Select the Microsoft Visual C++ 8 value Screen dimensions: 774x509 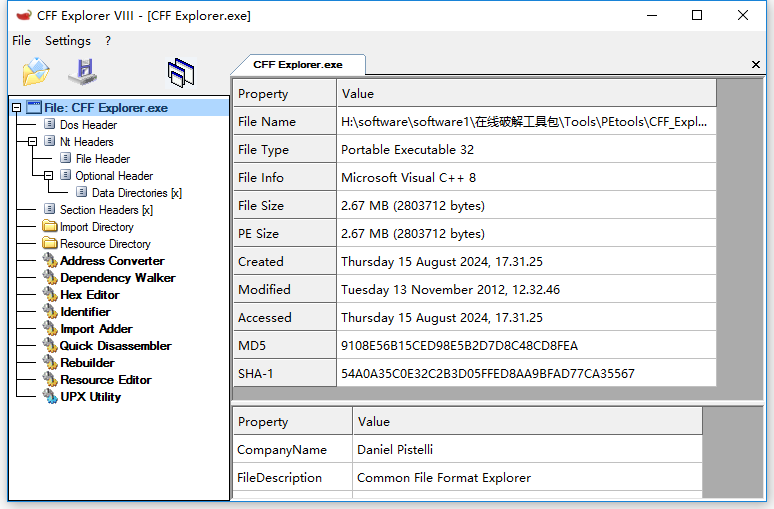(x=527, y=177)
